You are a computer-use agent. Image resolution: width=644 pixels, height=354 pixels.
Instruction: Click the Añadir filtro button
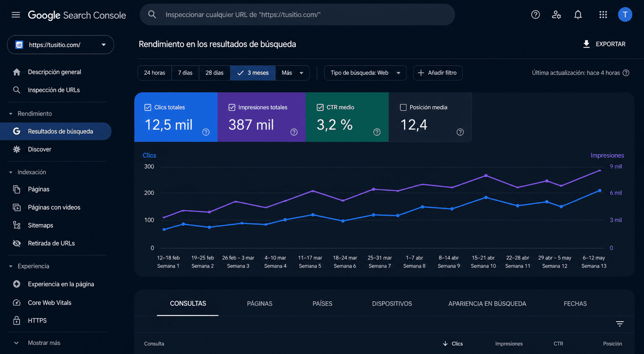(438, 73)
